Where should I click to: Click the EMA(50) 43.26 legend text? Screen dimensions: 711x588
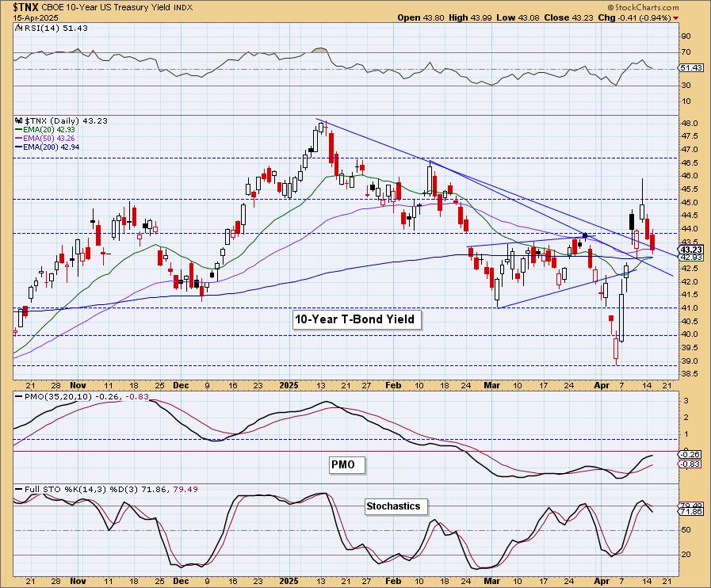pyautogui.click(x=49, y=138)
